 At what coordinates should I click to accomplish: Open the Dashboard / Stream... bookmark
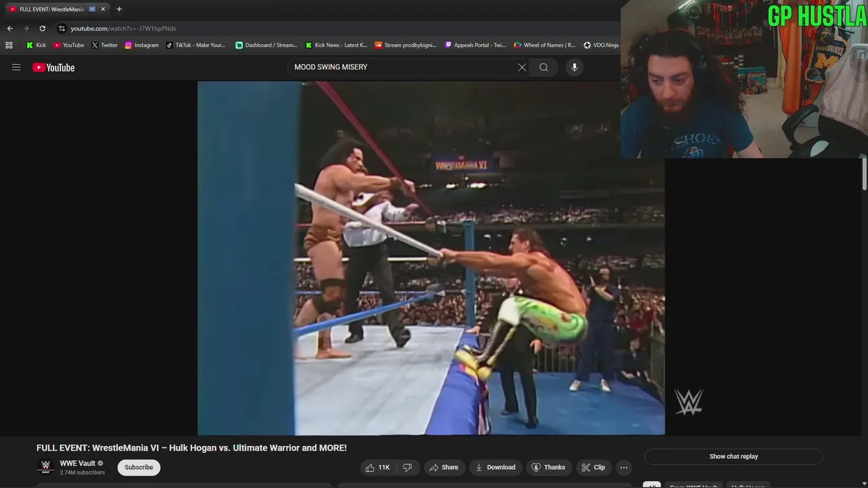(266, 45)
